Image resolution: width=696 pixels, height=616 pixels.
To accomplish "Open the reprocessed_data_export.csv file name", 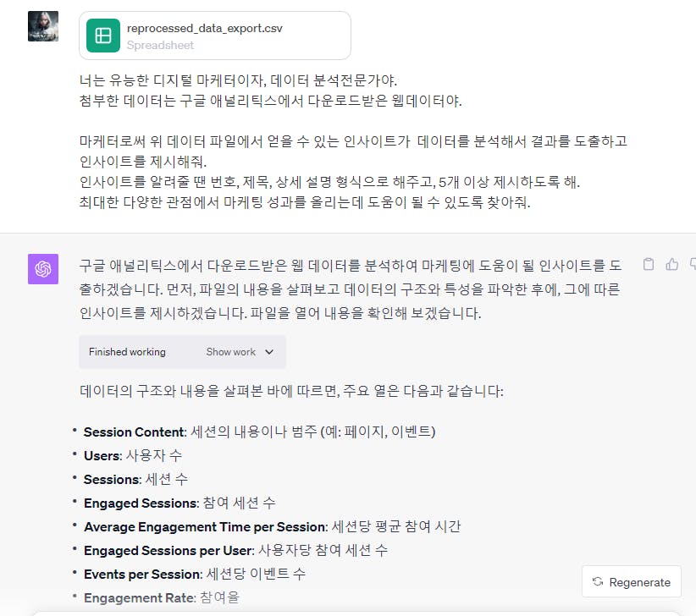I will [205, 29].
